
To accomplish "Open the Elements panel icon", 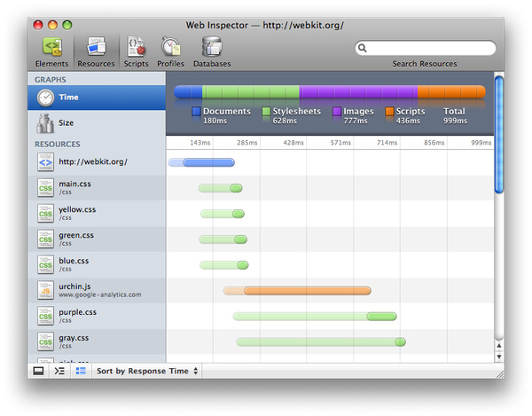I will tap(52, 47).
